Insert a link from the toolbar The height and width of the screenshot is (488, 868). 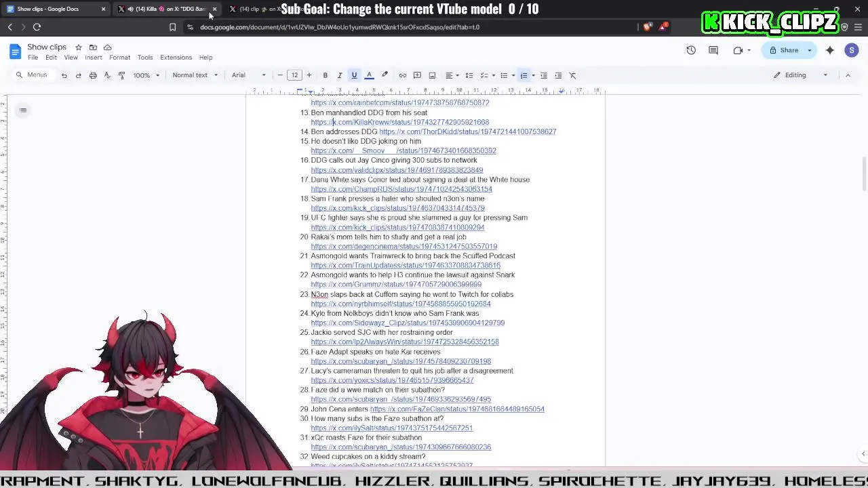click(x=402, y=75)
